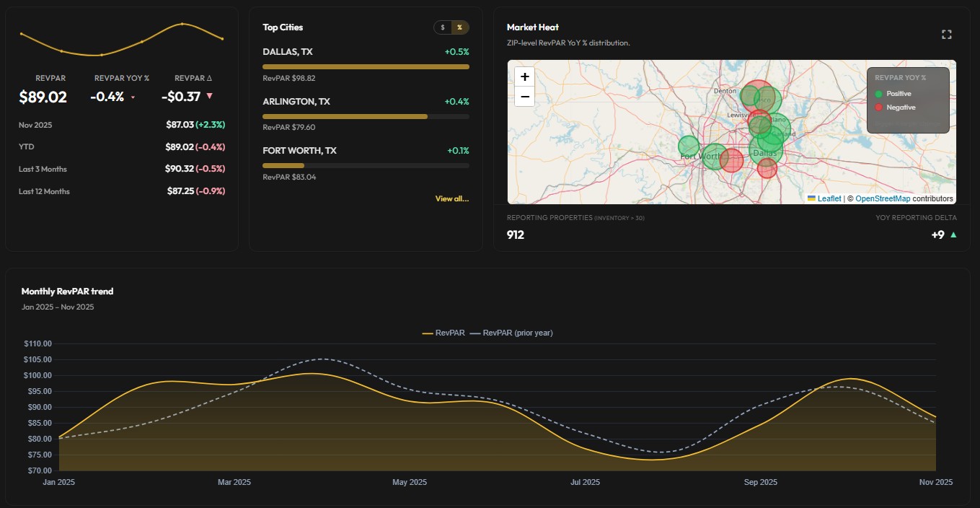Zoom out on the Market Heat map
This screenshot has width=980, height=508.
click(x=524, y=96)
